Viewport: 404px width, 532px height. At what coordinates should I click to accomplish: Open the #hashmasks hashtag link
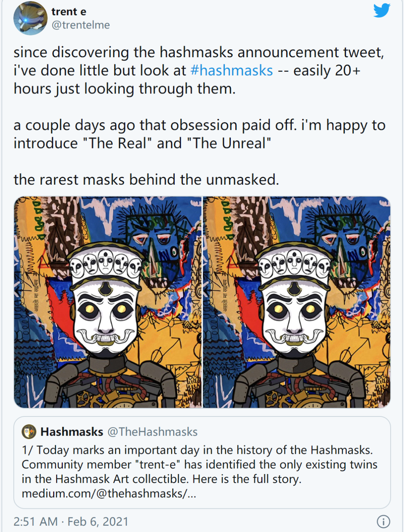coord(232,70)
